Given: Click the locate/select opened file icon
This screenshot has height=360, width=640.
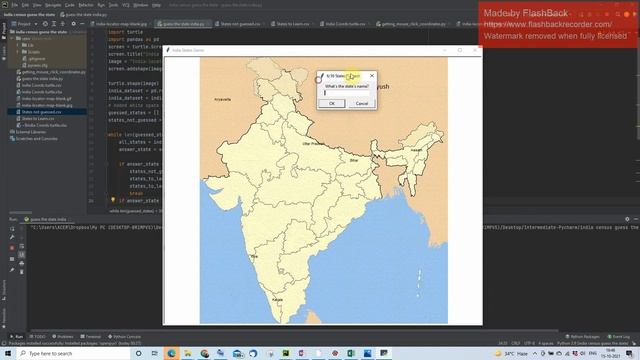Looking at the screenshot, I should click(x=45, y=24).
